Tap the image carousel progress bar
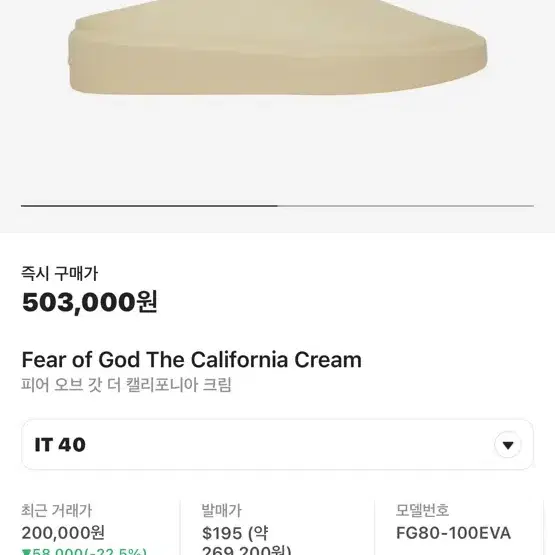This screenshot has height=555, width=555. tap(278, 206)
